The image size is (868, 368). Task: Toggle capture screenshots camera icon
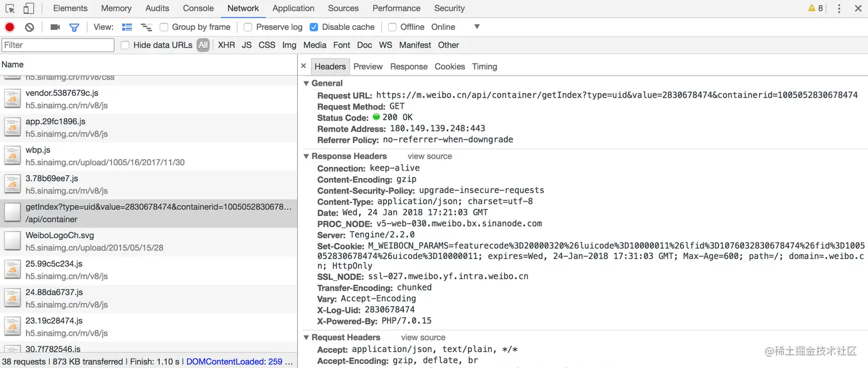pyautogui.click(x=55, y=27)
